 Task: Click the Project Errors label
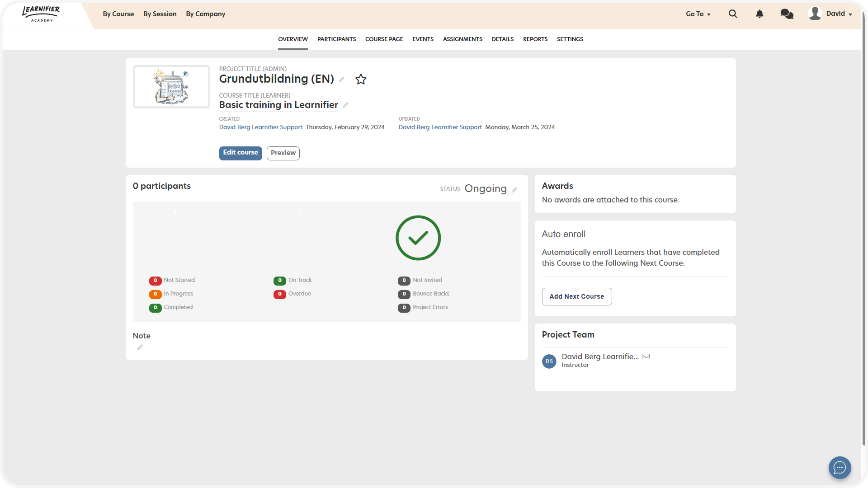coord(430,307)
